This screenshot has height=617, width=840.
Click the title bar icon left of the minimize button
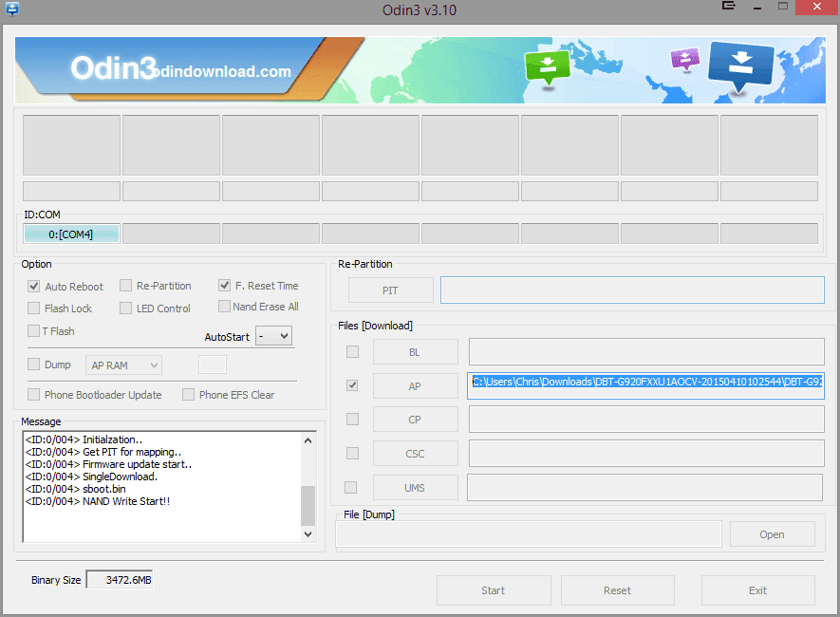point(729,6)
